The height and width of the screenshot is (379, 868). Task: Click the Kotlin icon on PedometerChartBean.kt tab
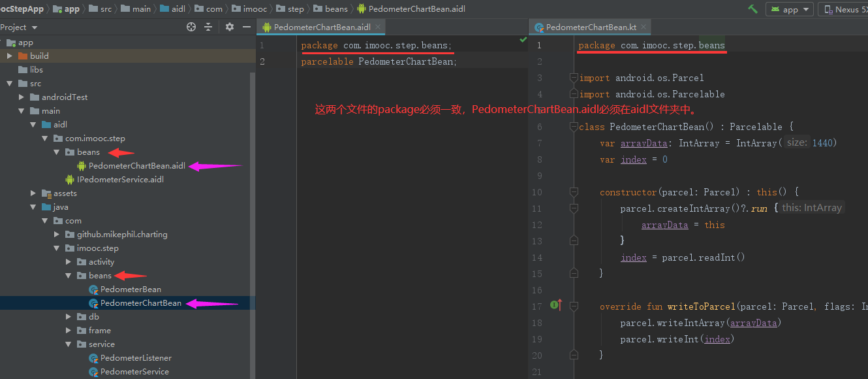(x=539, y=27)
